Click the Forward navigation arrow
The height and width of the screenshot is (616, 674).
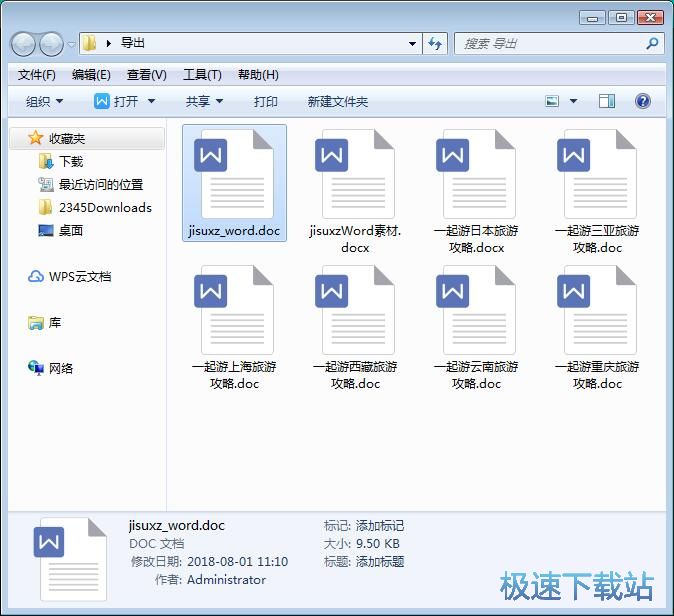(51, 44)
